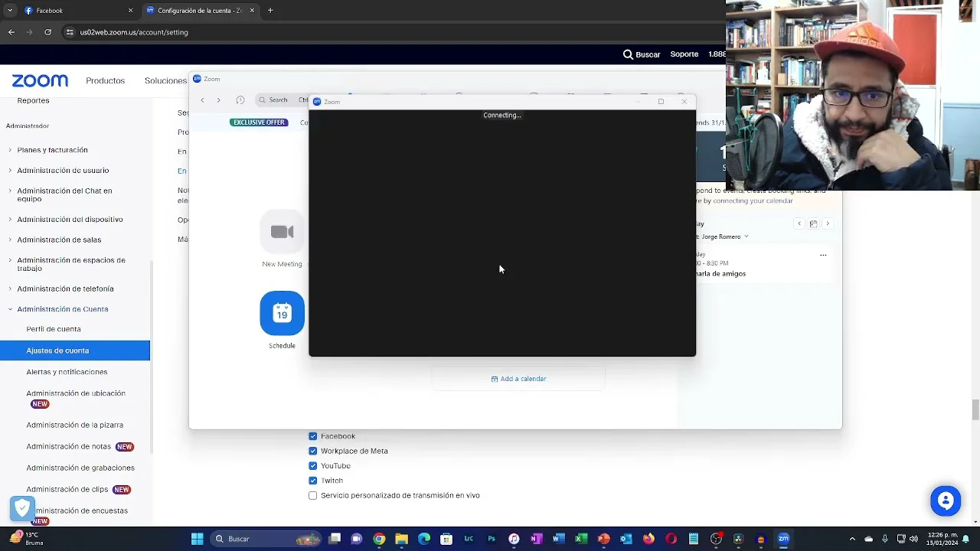This screenshot has height=551, width=980.
Task: Click the Zoom history clock icon
Action: pyautogui.click(x=240, y=100)
